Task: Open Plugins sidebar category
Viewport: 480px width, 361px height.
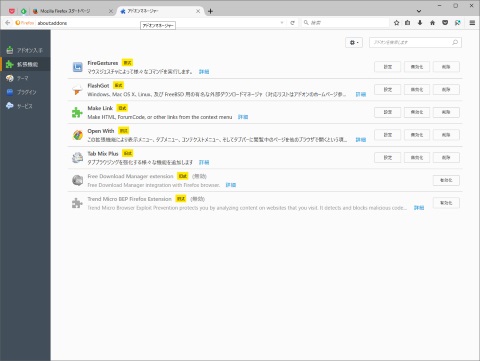Action: 25,92
